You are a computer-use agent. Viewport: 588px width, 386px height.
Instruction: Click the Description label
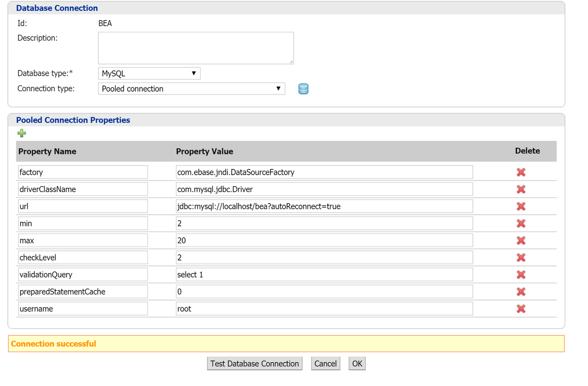coord(38,38)
